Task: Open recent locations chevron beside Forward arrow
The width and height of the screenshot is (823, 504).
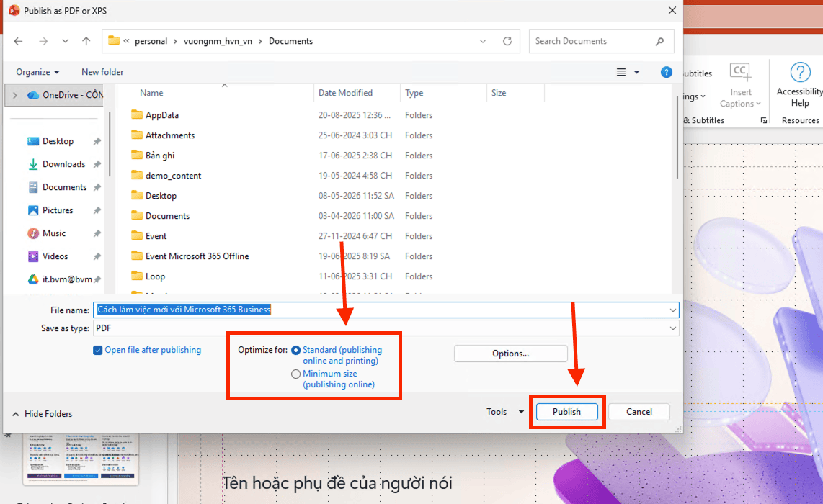Action: point(65,41)
